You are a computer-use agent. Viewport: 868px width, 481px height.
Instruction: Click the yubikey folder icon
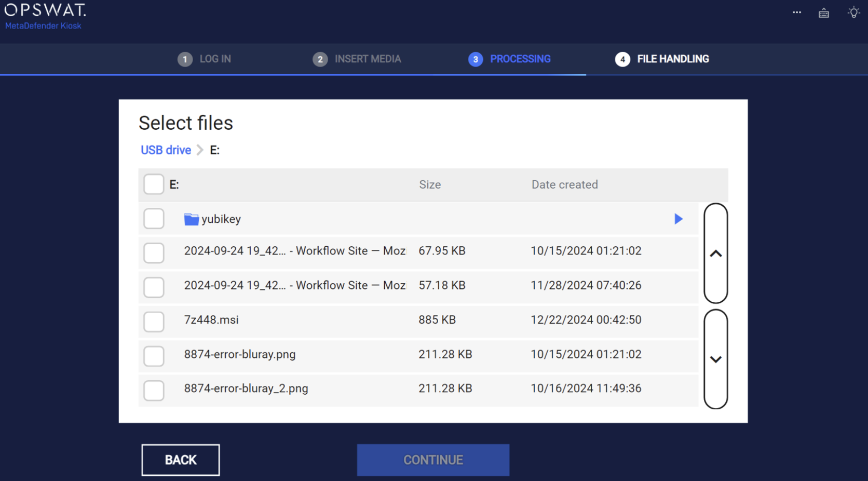point(191,219)
